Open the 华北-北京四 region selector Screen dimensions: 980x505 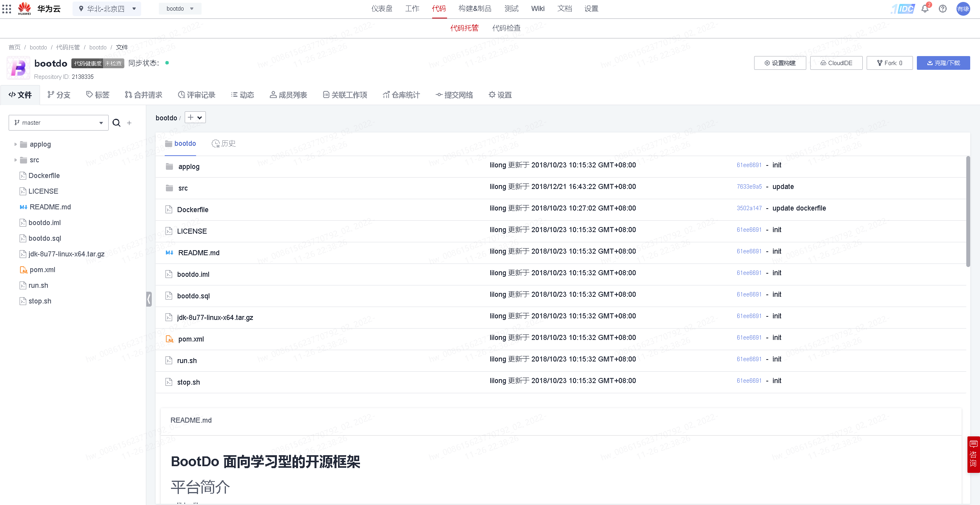pos(106,8)
